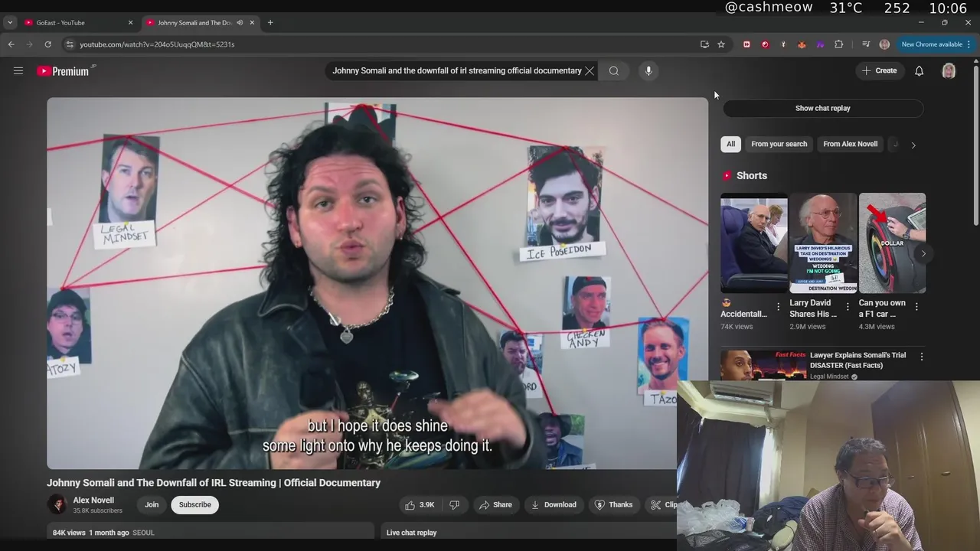This screenshot has height=551, width=980.
Task: Open F1 car DOLLAR short thumbnail
Action: coord(892,243)
